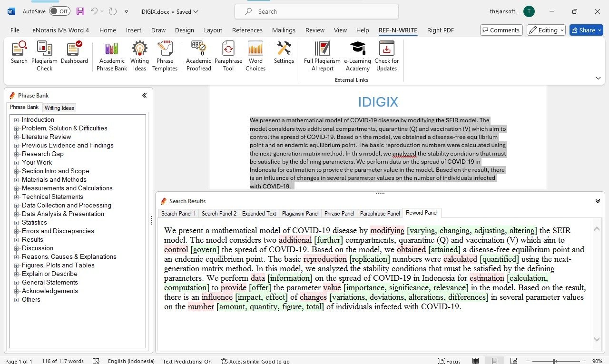Screen dimensions: 609x364
Task: Expand the Statistics node
Action: pyautogui.click(x=17, y=223)
